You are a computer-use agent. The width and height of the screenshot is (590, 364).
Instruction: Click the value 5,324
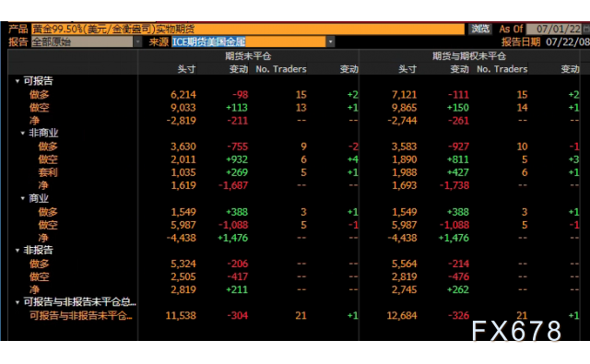(x=183, y=264)
